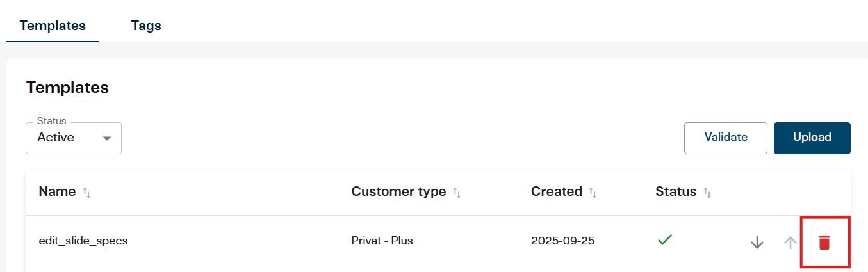Viewport: 868px width, 272px height.
Task: Click sort arrows icon next to Created
Action: click(x=593, y=192)
